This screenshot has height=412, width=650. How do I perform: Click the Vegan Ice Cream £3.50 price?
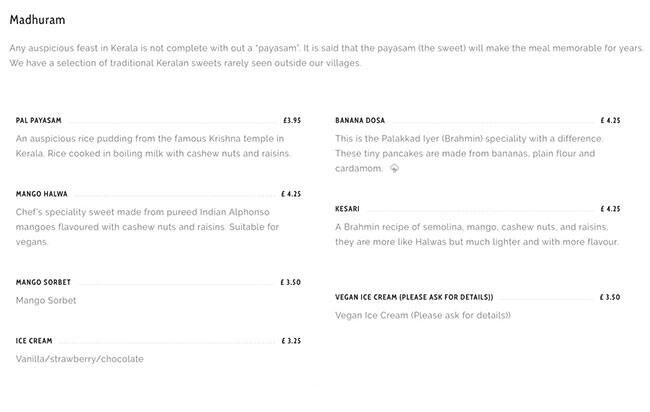pos(610,297)
